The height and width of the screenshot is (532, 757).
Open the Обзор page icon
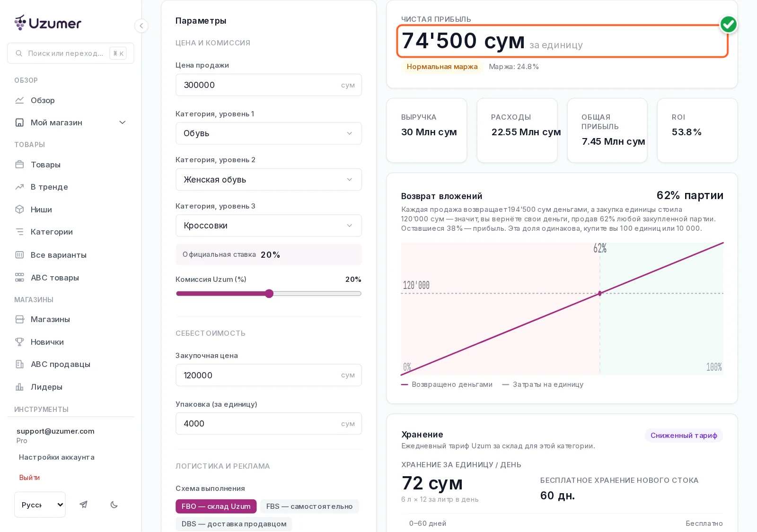[x=19, y=100]
